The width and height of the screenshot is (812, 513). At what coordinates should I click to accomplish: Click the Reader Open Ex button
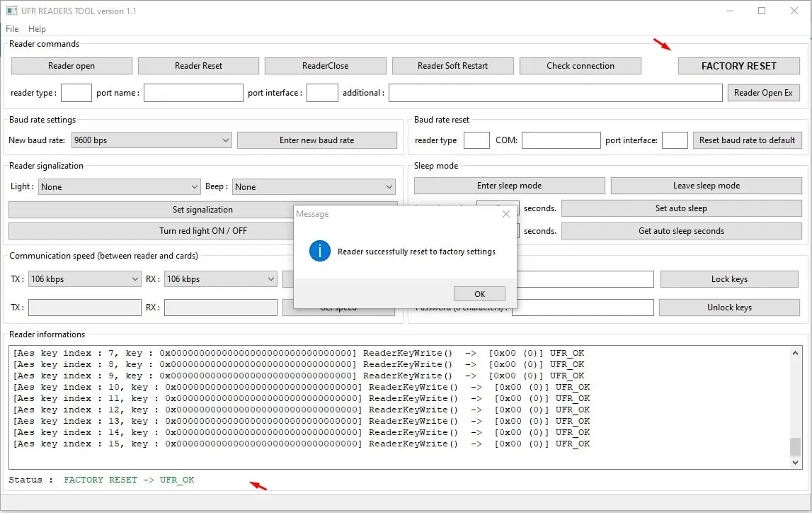pos(763,93)
